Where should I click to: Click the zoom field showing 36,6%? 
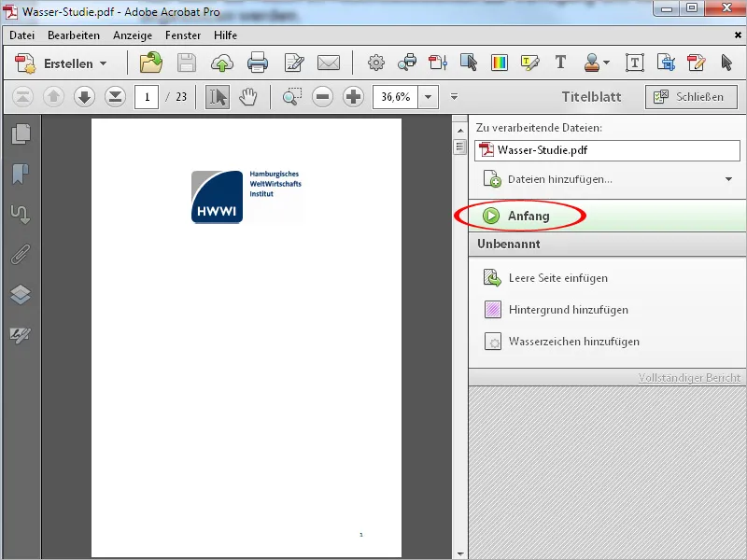coord(395,97)
